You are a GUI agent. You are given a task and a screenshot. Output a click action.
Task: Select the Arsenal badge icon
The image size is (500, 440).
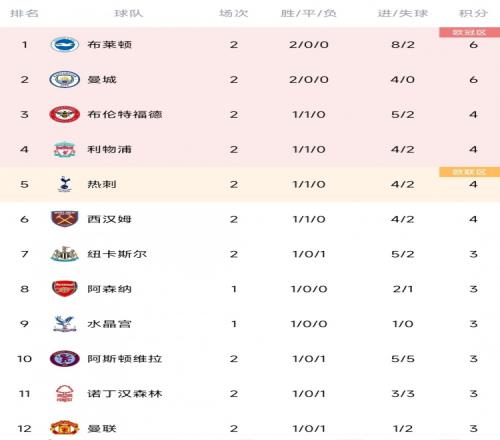(x=65, y=289)
